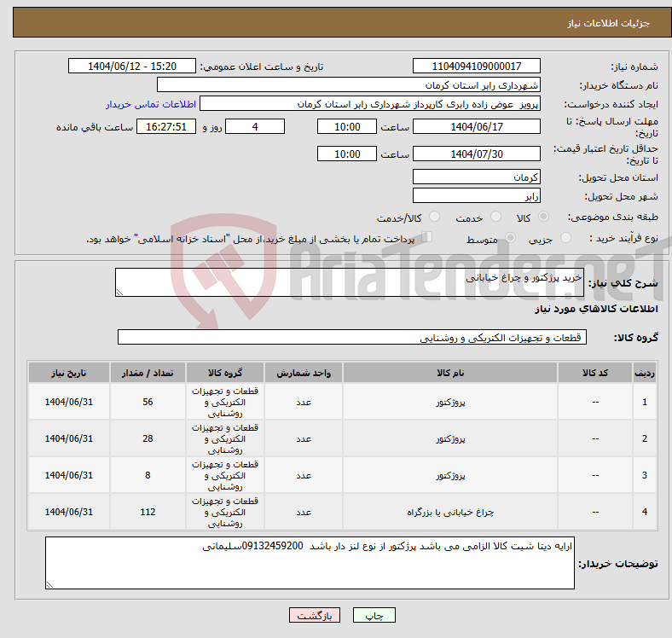The height and width of the screenshot is (638, 672).
Task: Click the چاپ (print) button
Action: coord(374,615)
